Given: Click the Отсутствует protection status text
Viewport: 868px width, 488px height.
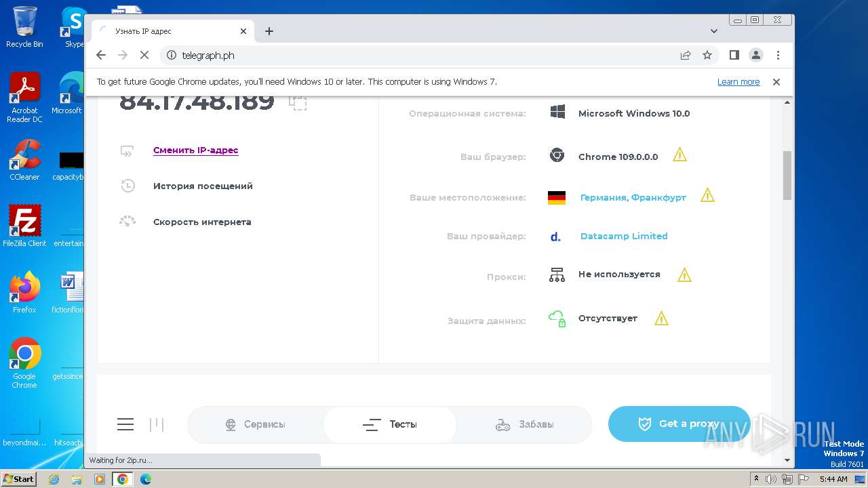Looking at the screenshot, I should (x=608, y=318).
